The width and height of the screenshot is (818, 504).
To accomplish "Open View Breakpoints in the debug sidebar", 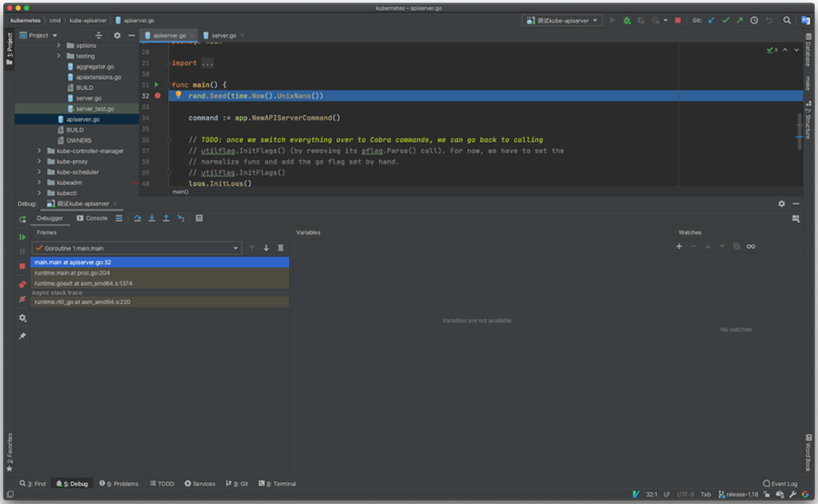I will click(23, 283).
